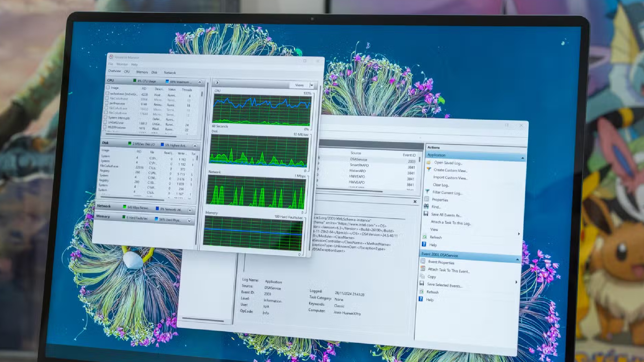Viewport: 644px width, 362px height.
Task: Check the WUDFHost.exe process checkbox
Action: tap(105, 127)
